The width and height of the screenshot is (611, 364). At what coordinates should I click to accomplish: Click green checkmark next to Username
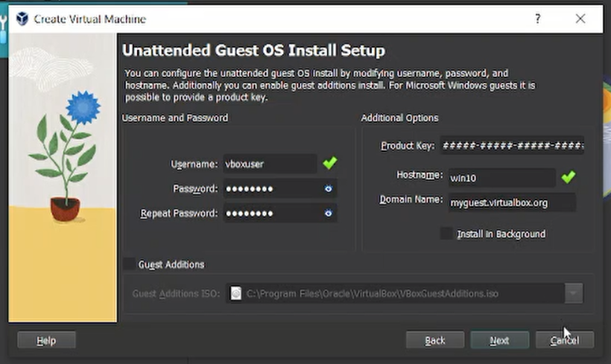point(329,163)
